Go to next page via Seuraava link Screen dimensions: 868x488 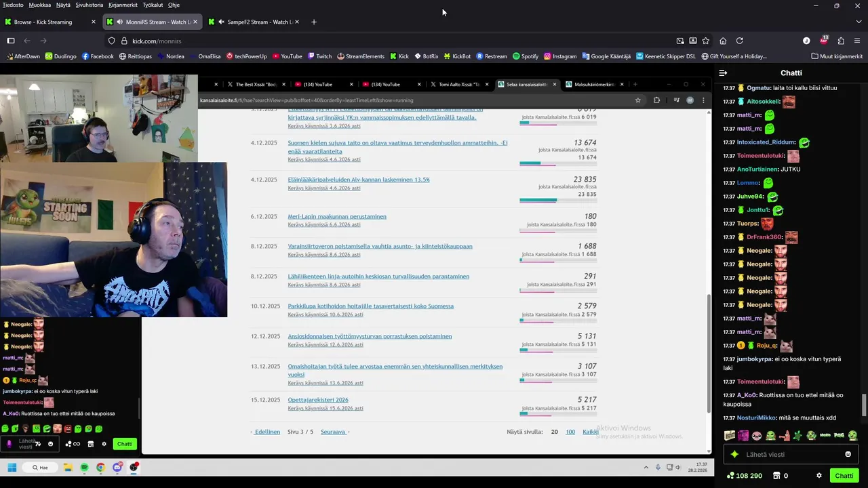coord(334,432)
